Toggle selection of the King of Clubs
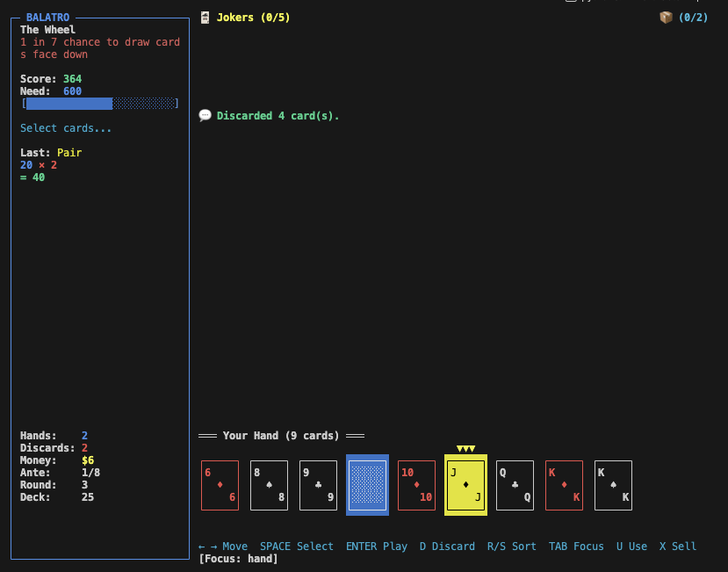This screenshot has width=728, height=572. click(x=613, y=484)
